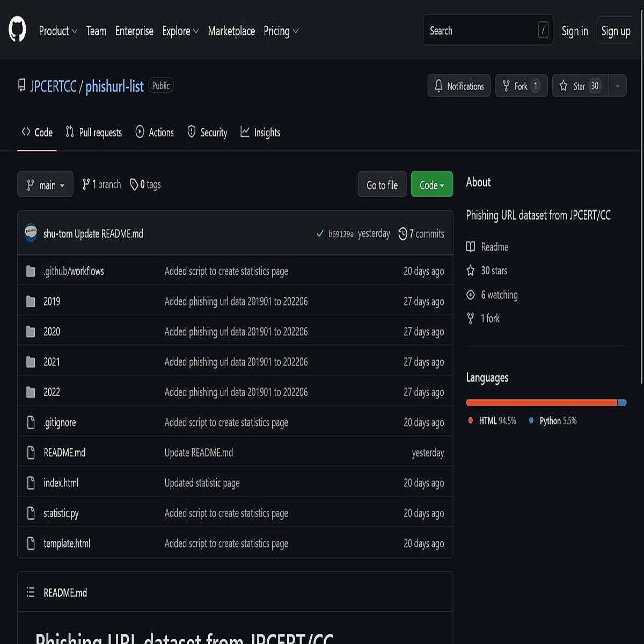The image size is (644, 644).
Task: Switch to the Pull requests tab
Action: (93, 133)
